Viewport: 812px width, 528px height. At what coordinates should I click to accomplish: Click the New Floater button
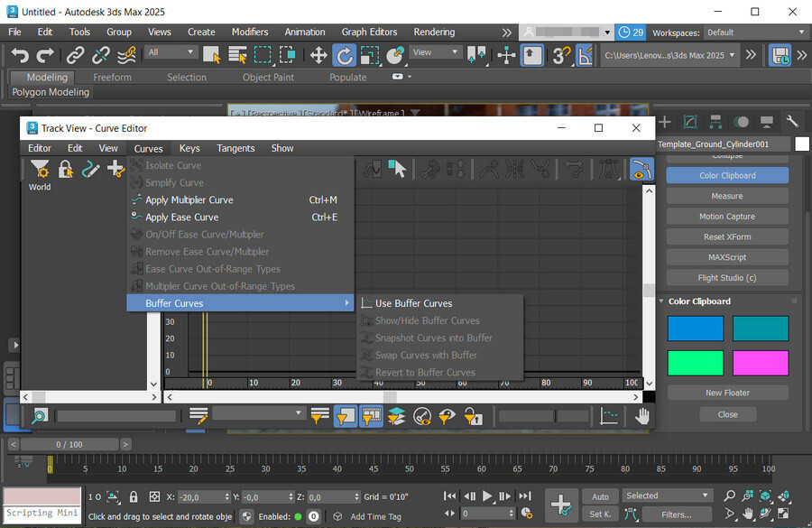click(727, 393)
